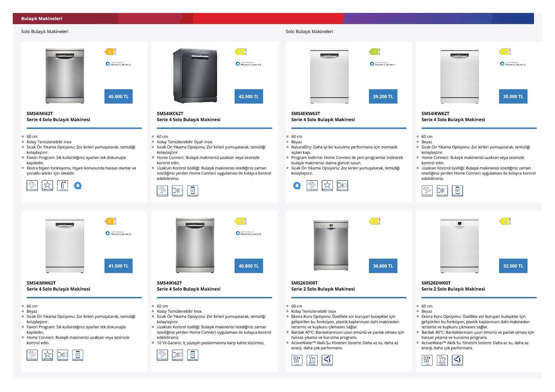Click the Home Connect logo beside SMS4IMW62T
Image resolution: width=555 pixels, height=392 pixels.
(x=118, y=233)
